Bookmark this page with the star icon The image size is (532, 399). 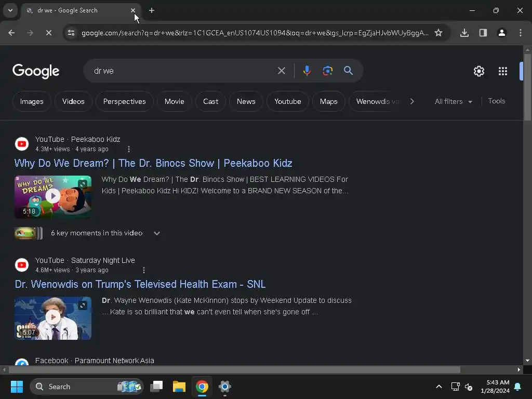point(438,33)
